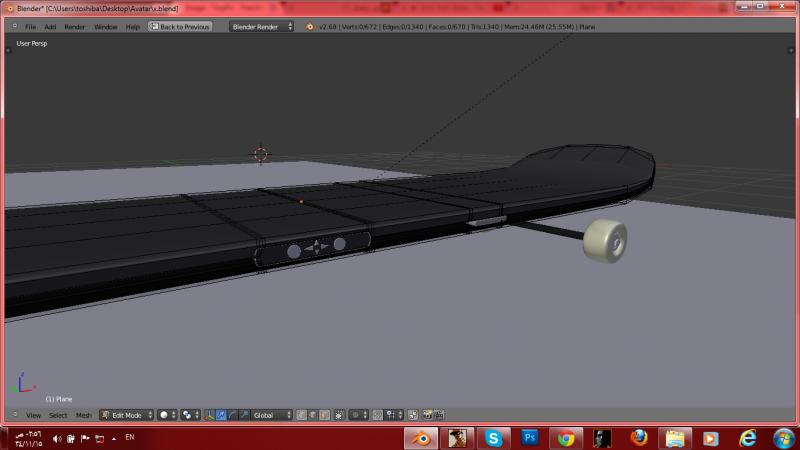Open Internet Explorer from the taskbar
The height and width of the screenshot is (450, 800).
[747, 438]
